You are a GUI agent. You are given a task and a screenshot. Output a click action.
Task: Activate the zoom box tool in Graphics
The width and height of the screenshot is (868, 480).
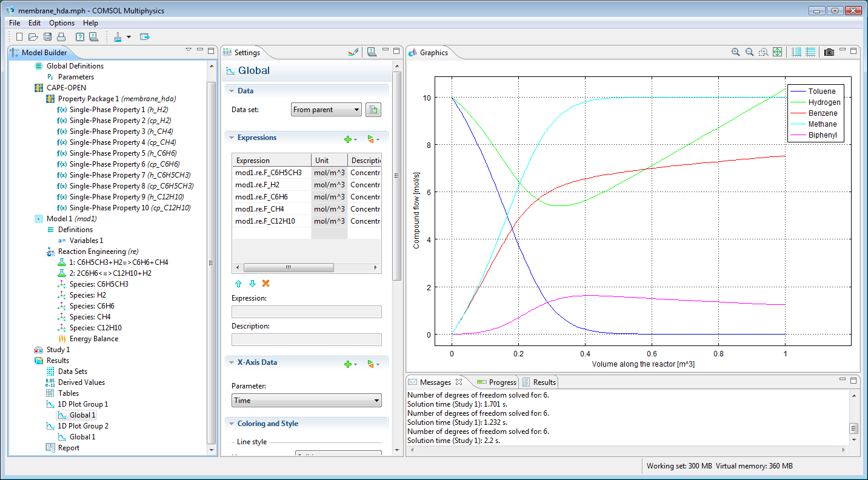[x=763, y=52]
